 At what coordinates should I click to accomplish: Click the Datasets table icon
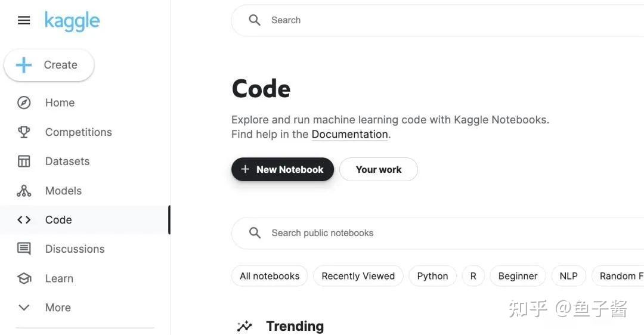pyautogui.click(x=24, y=162)
